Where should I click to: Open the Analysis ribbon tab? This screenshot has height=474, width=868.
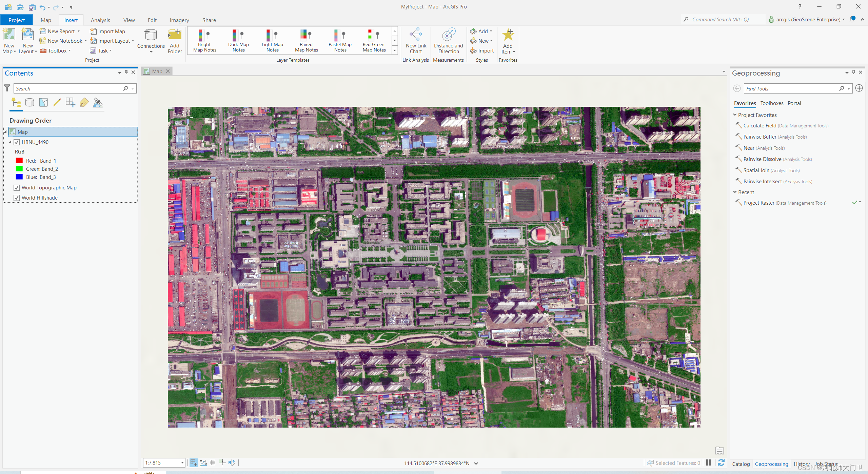(100, 20)
